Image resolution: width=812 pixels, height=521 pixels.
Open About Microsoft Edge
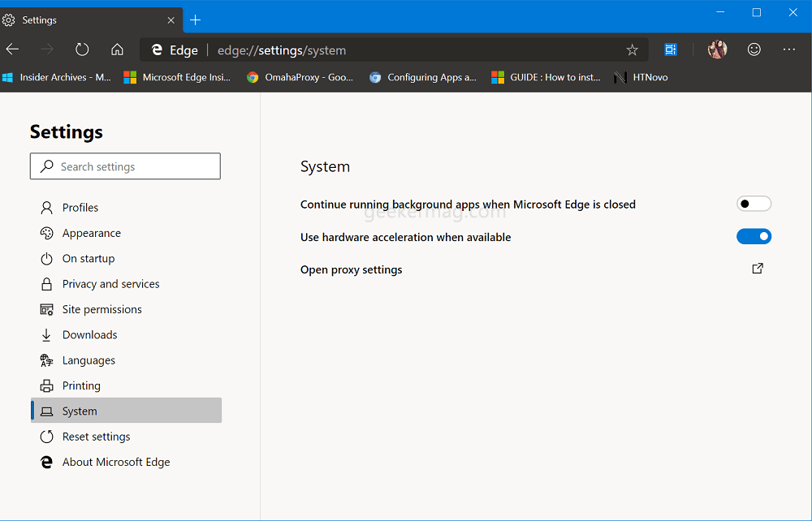tap(127, 462)
